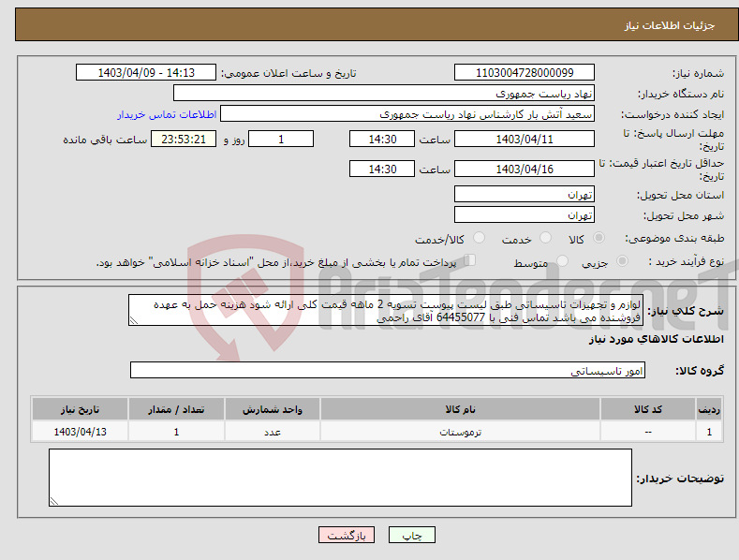Click the delivery province field تهران
The image size is (739, 560).
(525, 194)
